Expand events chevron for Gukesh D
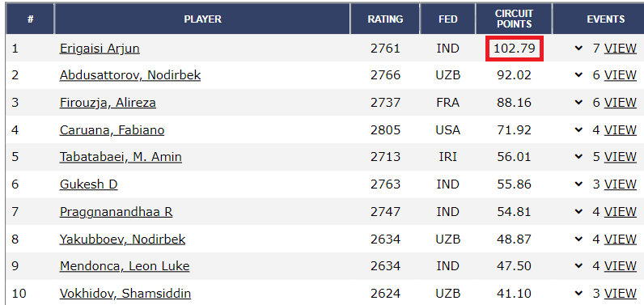 point(578,184)
